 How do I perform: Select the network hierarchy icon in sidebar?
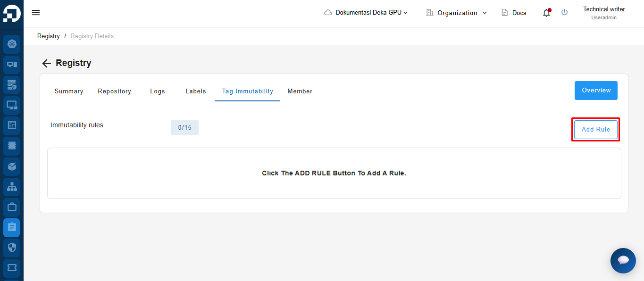(12, 187)
